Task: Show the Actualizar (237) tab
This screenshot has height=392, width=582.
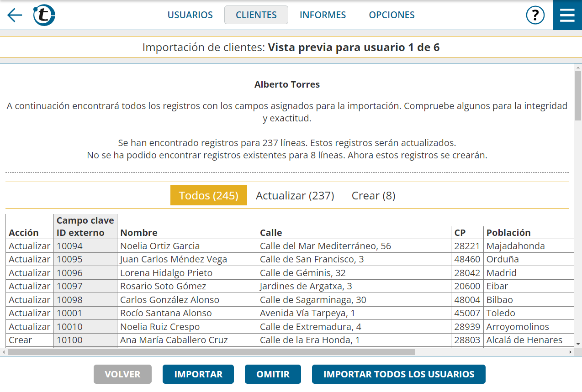Action: point(295,195)
